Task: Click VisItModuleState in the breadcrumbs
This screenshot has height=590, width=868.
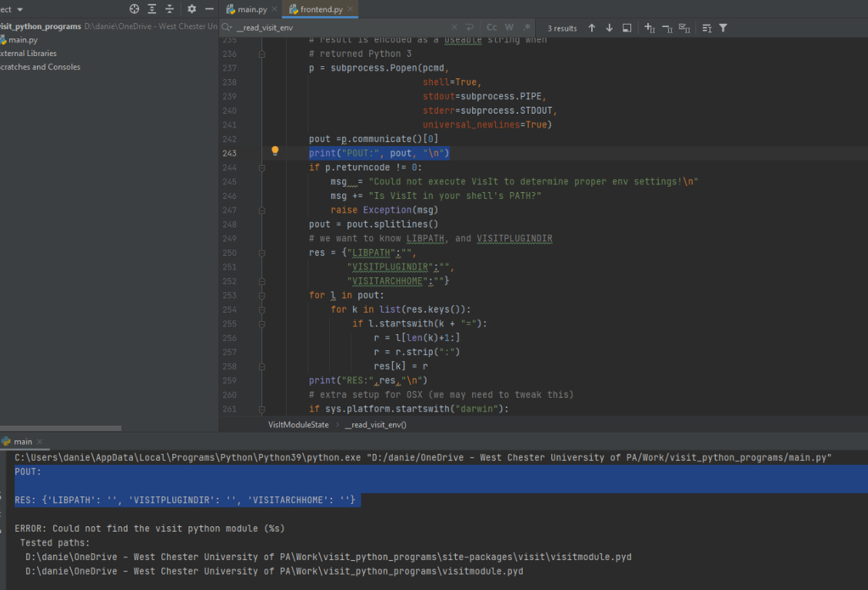Action: coord(298,425)
